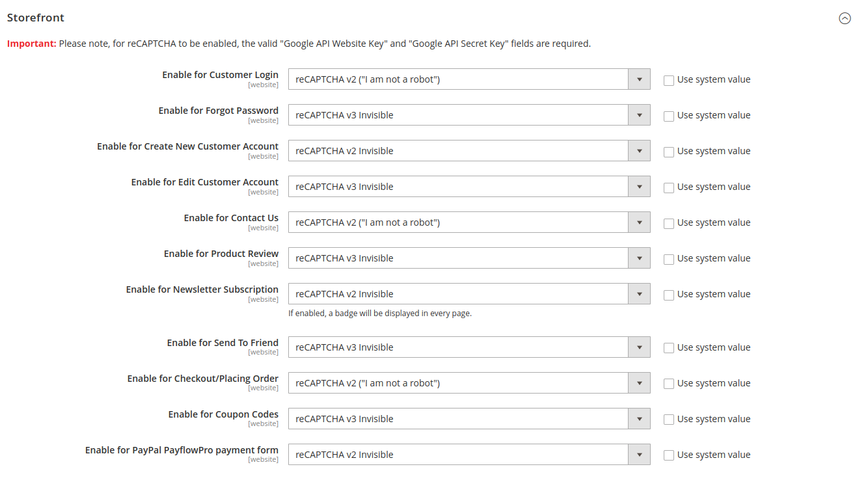Open Enable for PayPal PayflowPro payment form dropdown
The image size is (868, 482).
point(469,455)
